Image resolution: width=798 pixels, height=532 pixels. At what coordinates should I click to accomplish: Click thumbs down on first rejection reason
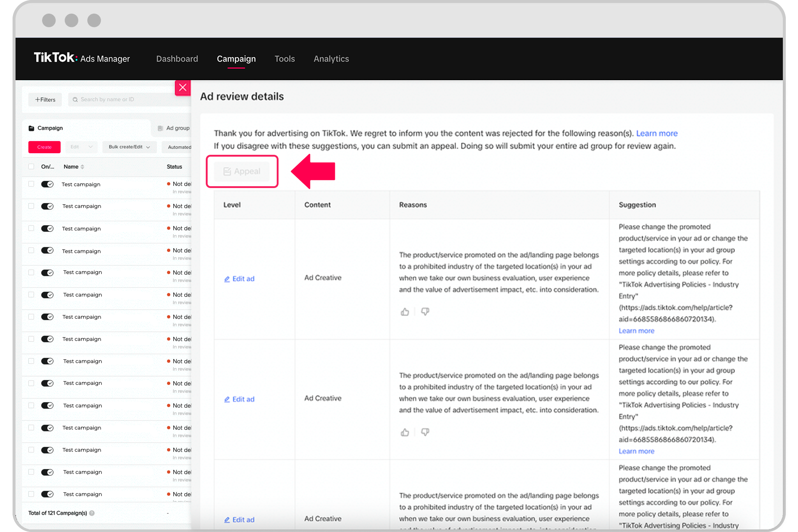[x=425, y=312]
